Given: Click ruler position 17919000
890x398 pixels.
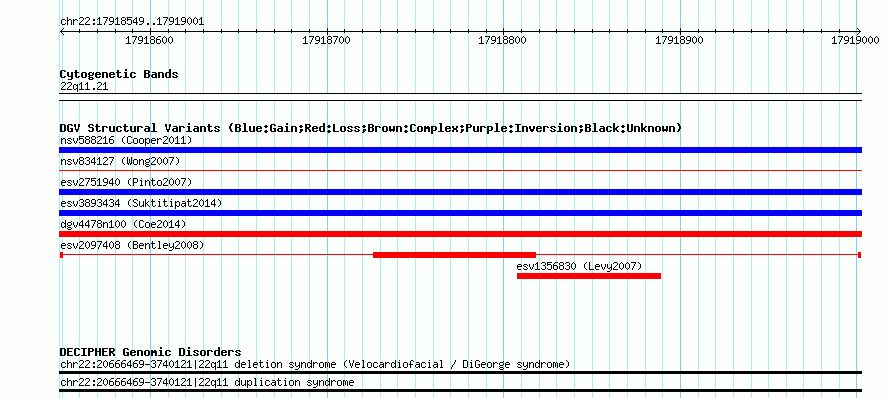Looking at the screenshot, I should 855,40.
